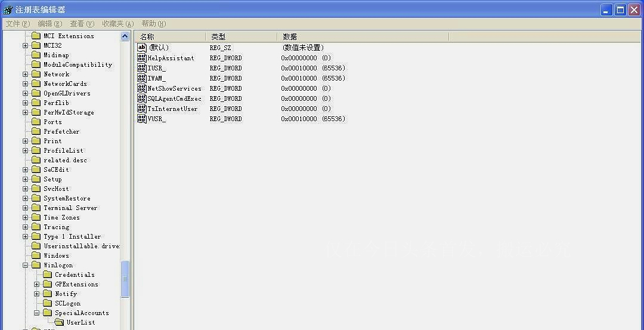644x330 pixels.
Task: Click the related.desc folder icon
Action: pyautogui.click(x=36, y=161)
